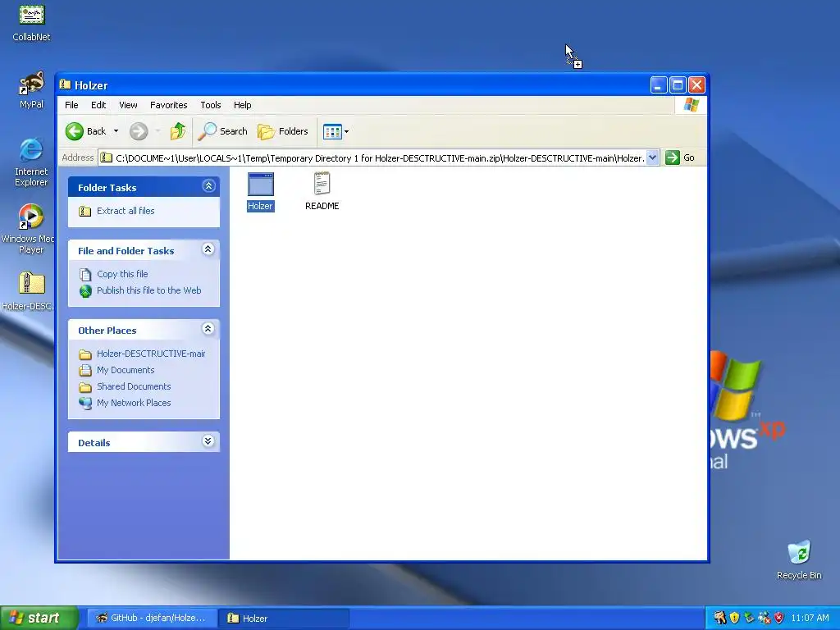Click the address bar path field

[373, 158]
